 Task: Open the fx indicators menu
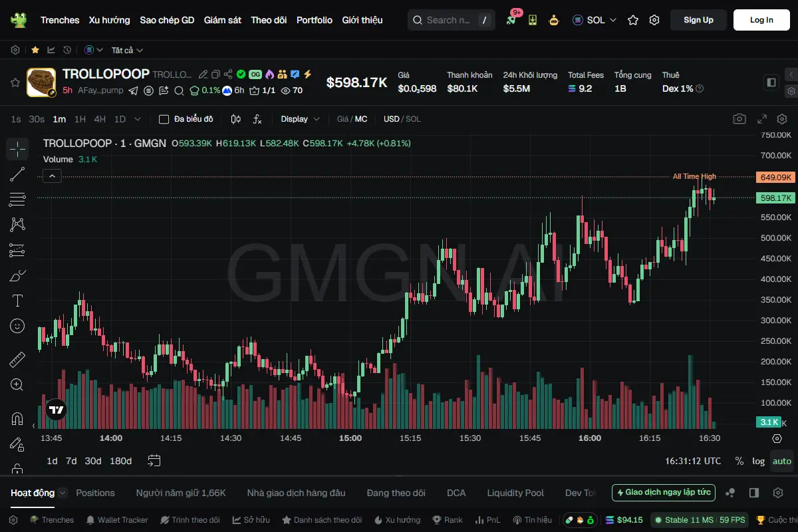pos(257,119)
